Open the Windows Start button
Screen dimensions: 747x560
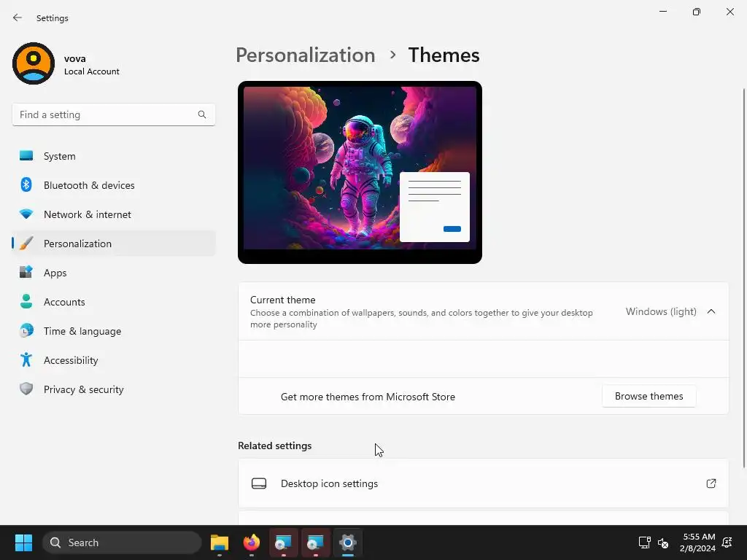click(23, 542)
